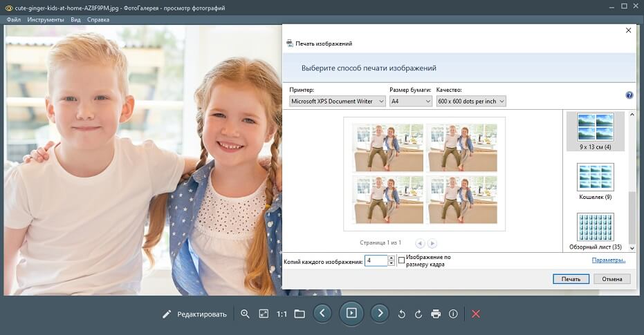Image resolution: width=644 pixels, height=335 pixels.
Task: Go to previous photo arrow
Action: tap(322, 314)
